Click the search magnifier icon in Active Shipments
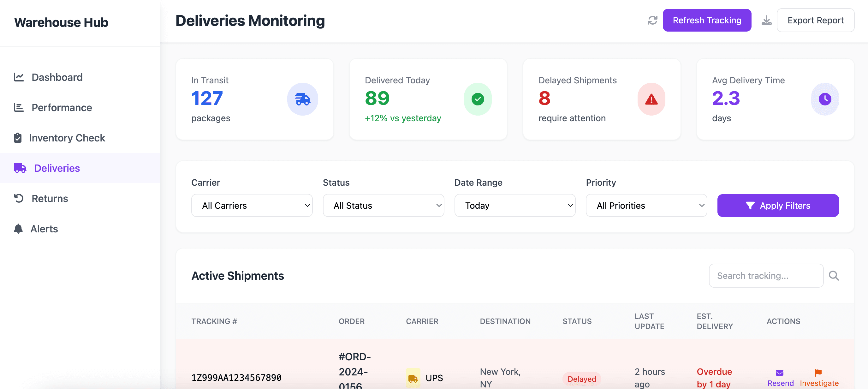Viewport: 868px width, 389px height. (x=834, y=276)
